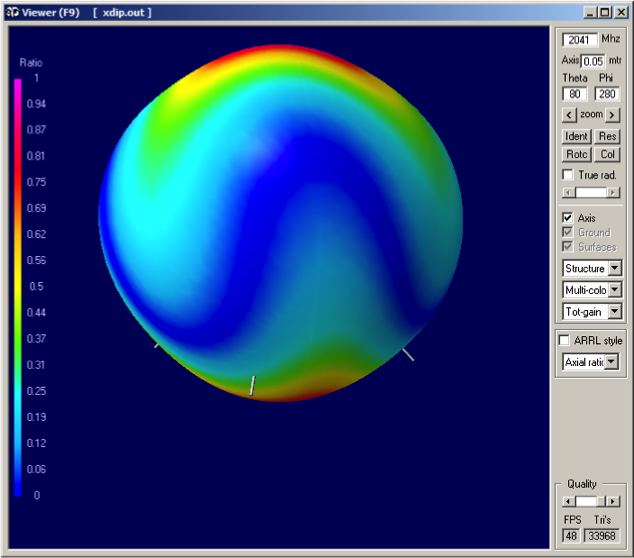Click the Quality slider right arrow

point(614,501)
